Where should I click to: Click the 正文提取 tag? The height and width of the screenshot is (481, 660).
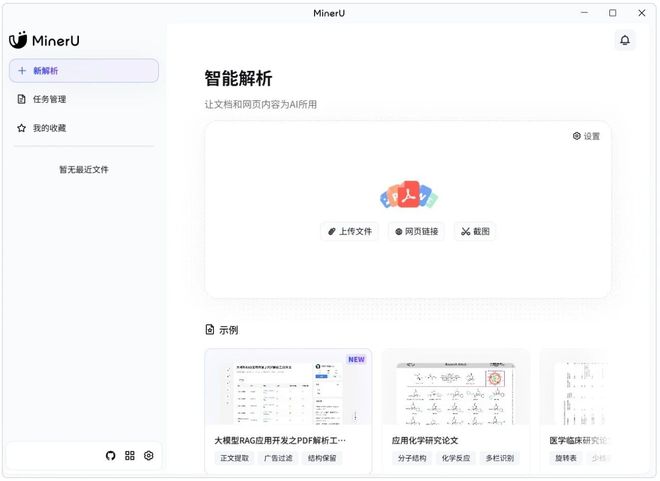coord(234,458)
